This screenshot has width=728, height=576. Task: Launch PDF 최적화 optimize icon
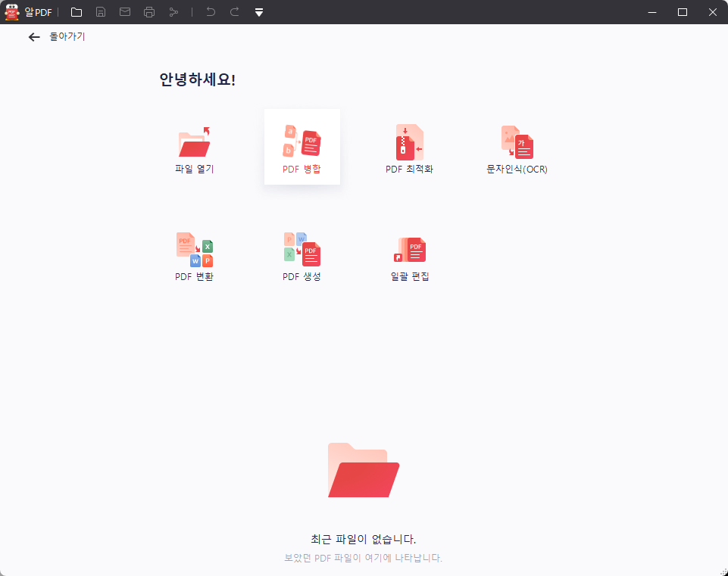(x=410, y=142)
